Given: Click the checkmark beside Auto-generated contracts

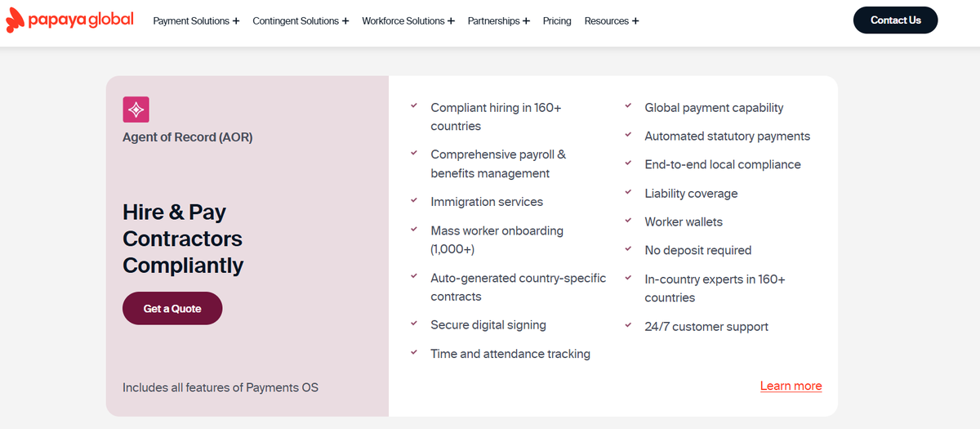Looking at the screenshot, I should [x=414, y=277].
